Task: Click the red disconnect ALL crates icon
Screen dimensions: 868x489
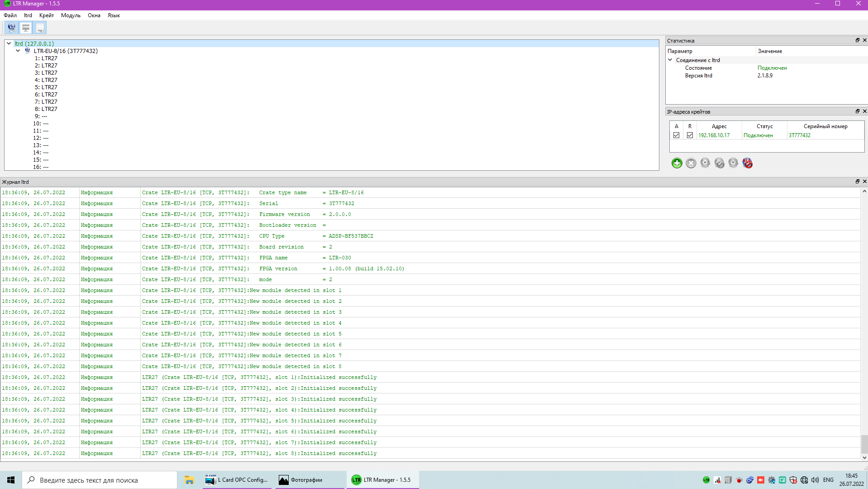Action: 748,163
